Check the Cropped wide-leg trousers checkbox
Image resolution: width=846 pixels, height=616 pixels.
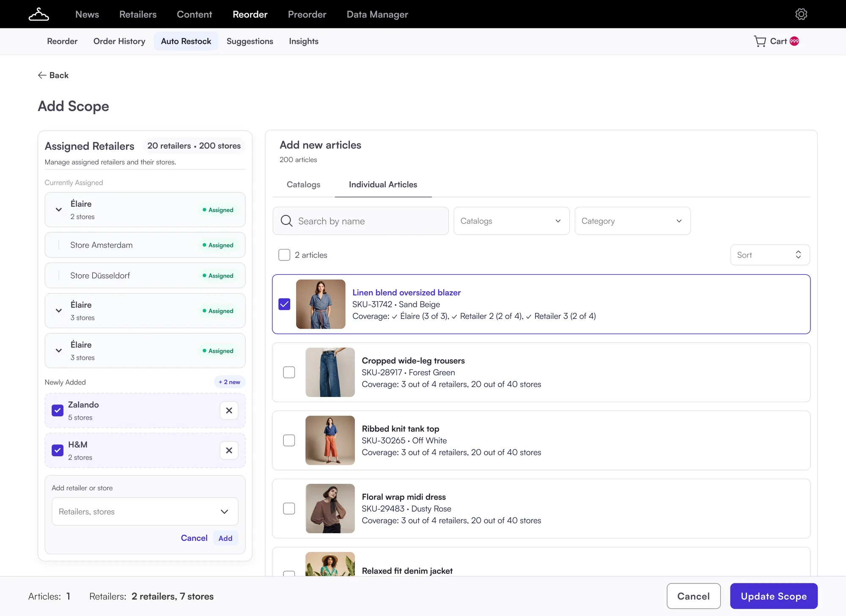pos(289,372)
